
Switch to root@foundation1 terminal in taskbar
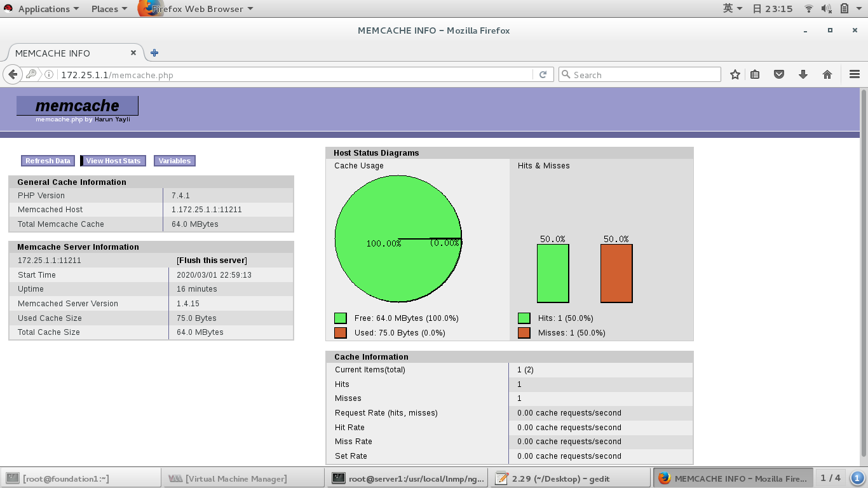tap(81, 478)
